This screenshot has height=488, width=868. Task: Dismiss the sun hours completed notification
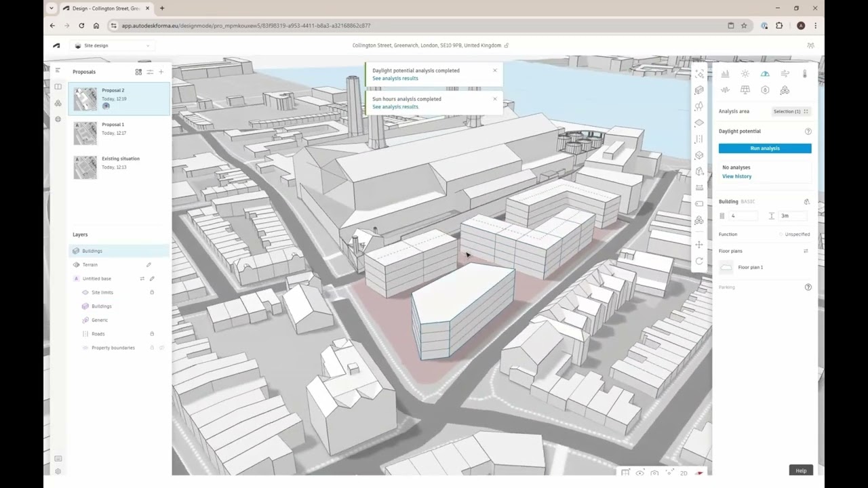point(495,99)
